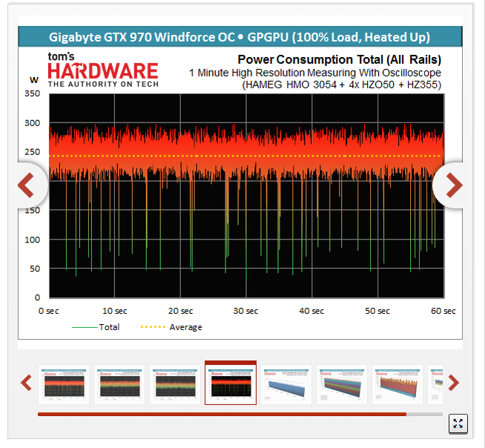Click the '60 sec' axis label
The width and height of the screenshot is (485, 448).
(443, 311)
